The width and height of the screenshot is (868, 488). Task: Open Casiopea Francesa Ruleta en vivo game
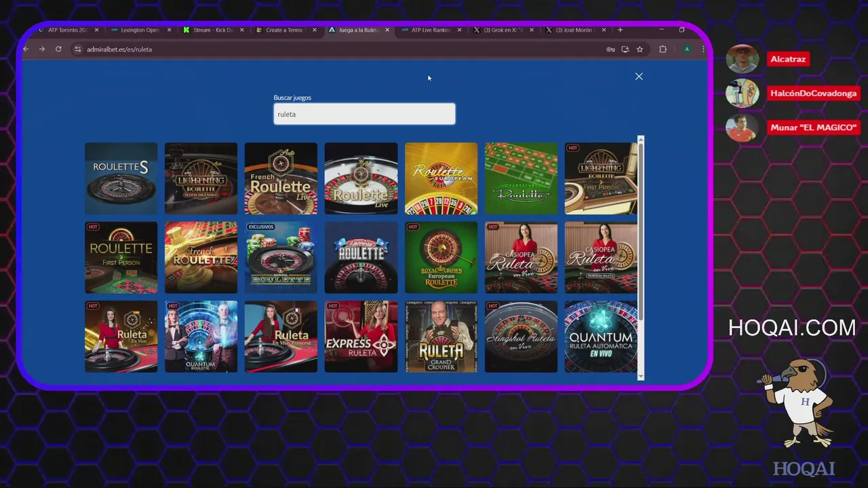coord(601,258)
